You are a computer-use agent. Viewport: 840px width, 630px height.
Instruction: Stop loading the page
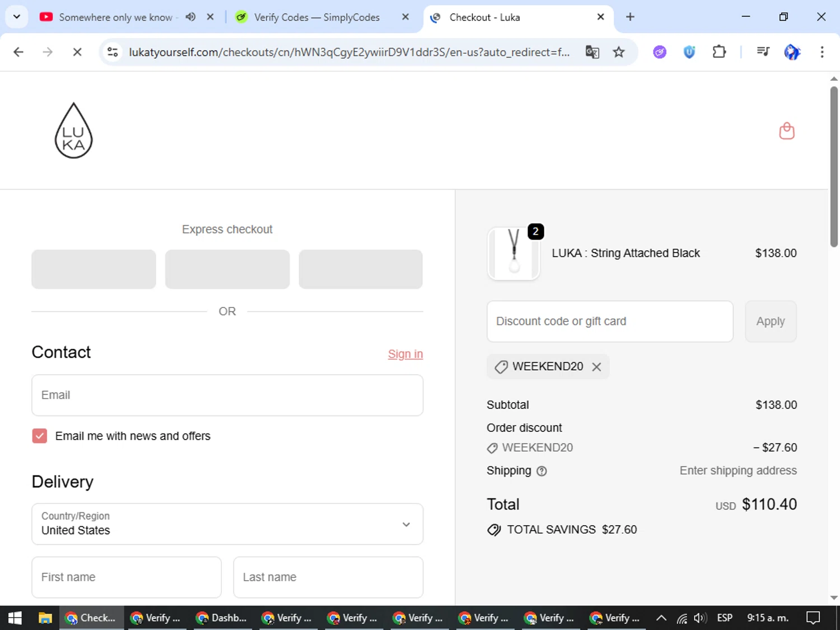[77, 52]
